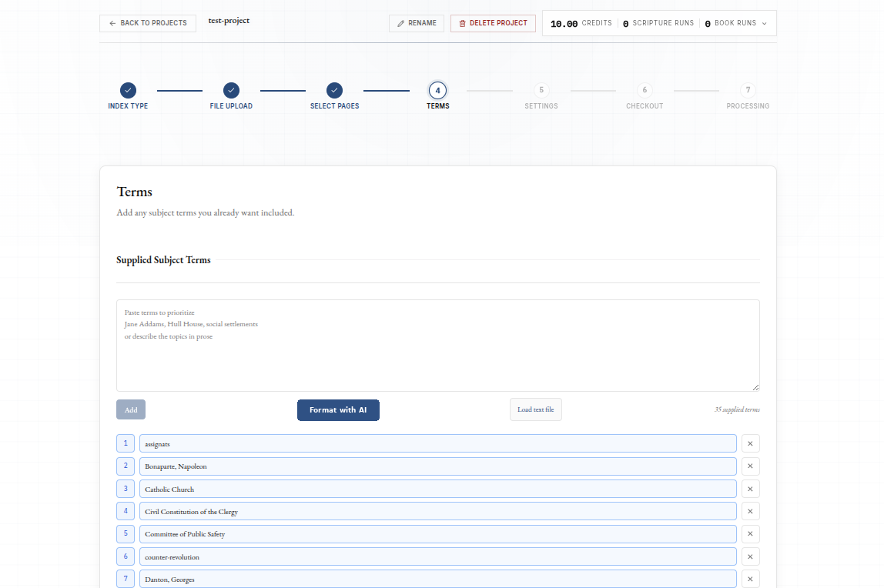Edit the Danton, Georges term field
Screen dimensions: 884x588
coord(438,579)
